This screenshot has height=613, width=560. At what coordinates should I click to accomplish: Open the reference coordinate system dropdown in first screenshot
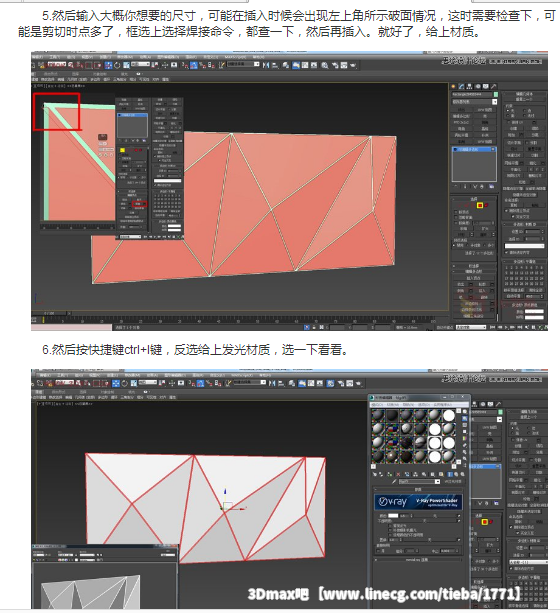[x=140, y=64]
